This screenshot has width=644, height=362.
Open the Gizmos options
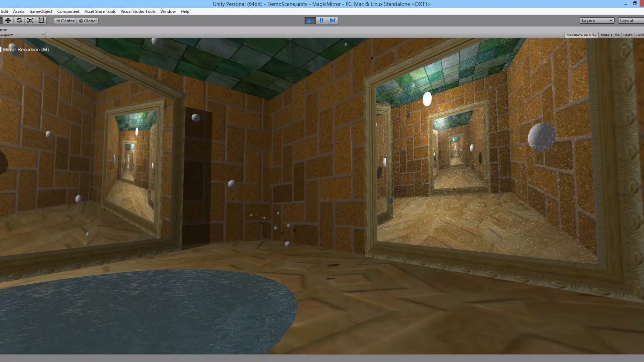click(x=640, y=35)
